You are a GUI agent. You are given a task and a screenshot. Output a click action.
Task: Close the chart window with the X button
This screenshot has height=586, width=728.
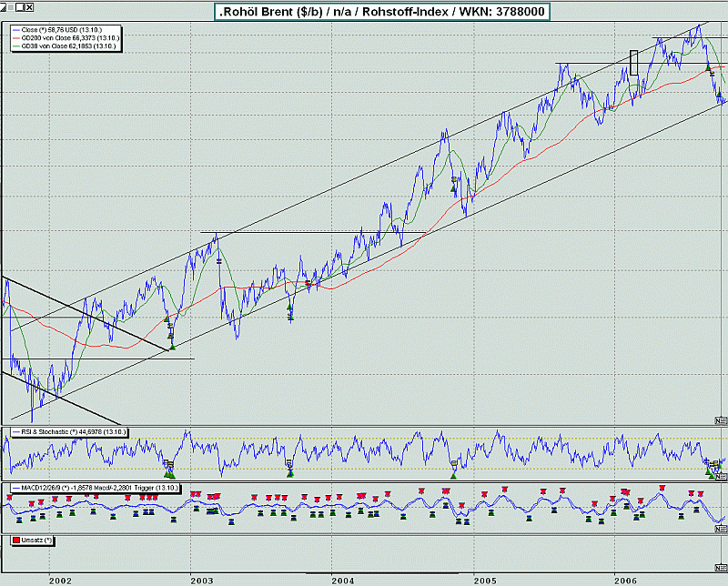click(x=29, y=7)
